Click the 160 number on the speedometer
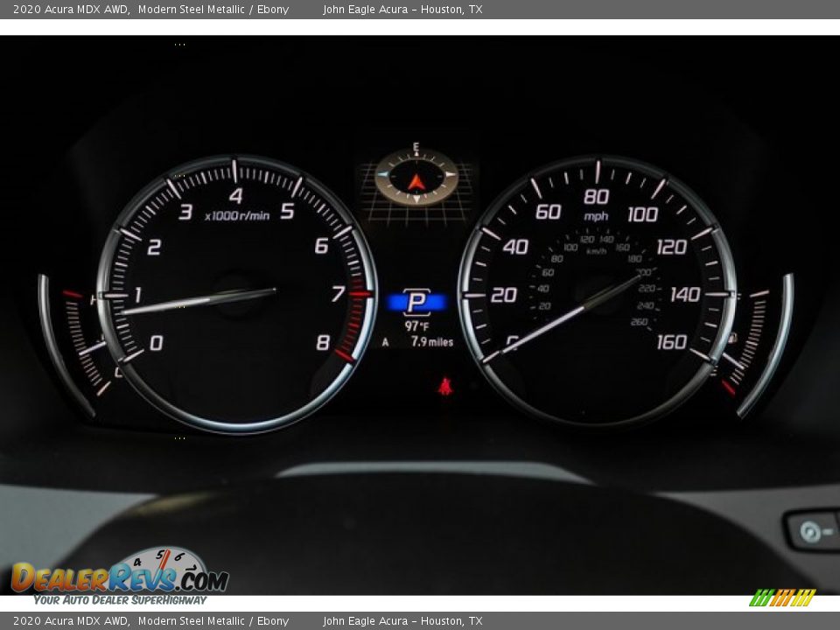 click(671, 342)
